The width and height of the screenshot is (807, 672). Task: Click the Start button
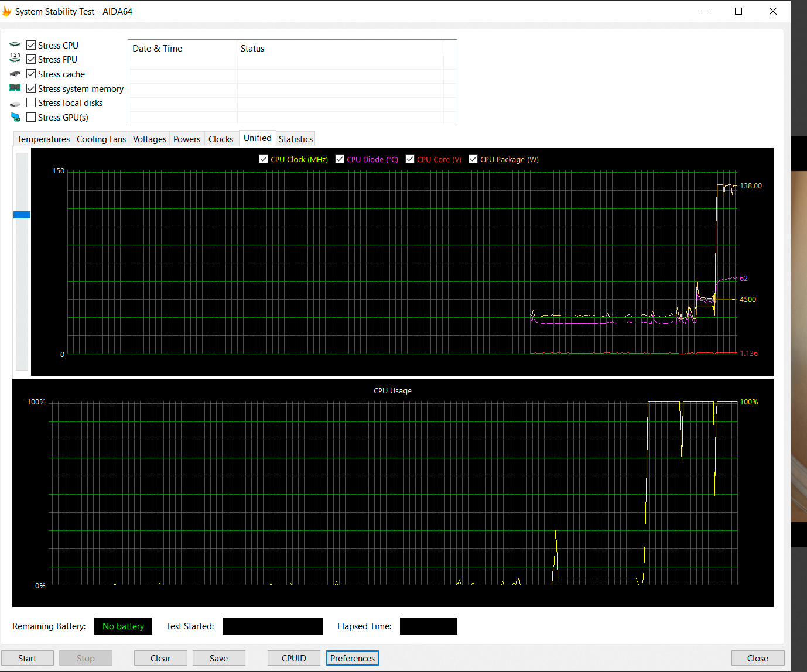tap(27, 658)
